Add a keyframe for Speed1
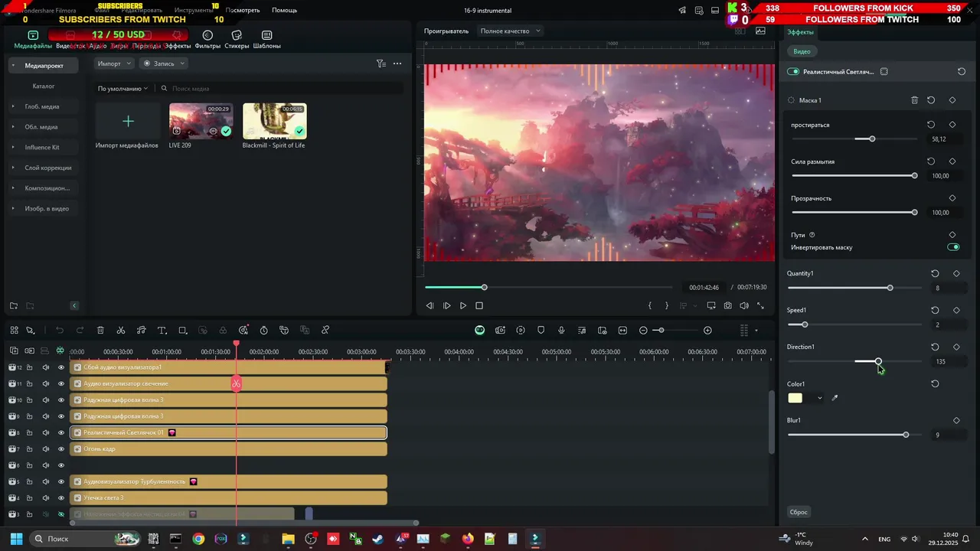This screenshot has width=980, height=551. coord(956,310)
